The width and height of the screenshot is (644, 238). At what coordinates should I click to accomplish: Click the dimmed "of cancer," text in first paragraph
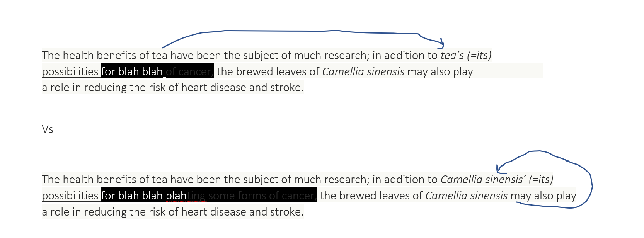[189, 72]
